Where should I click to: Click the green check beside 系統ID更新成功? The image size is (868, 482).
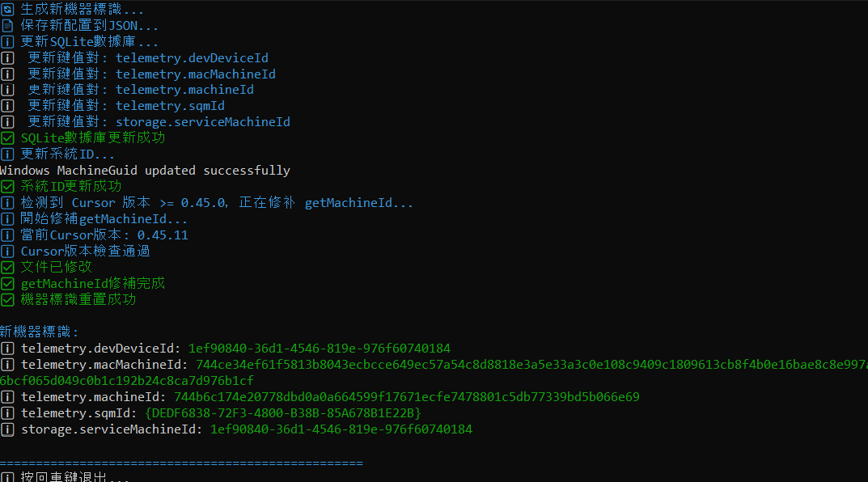pos(7,187)
